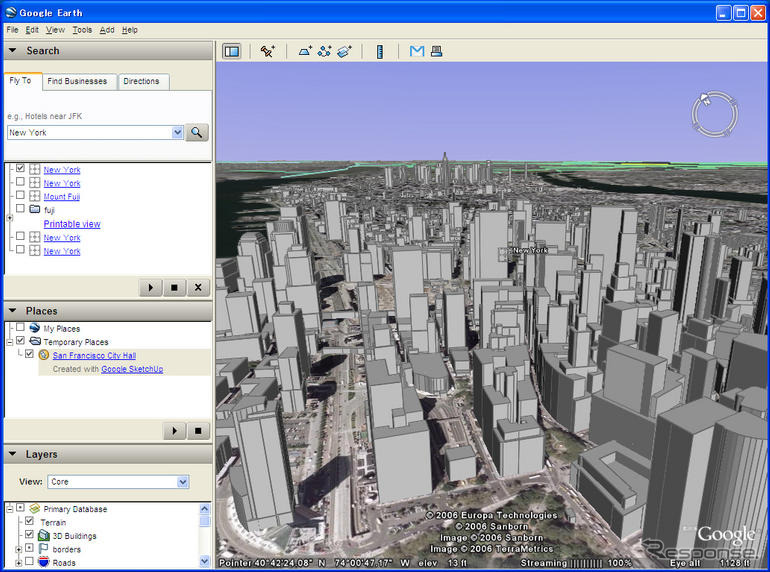Open the Tools menu
Viewport: 770px width, 572px height.
click(x=82, y=30)
